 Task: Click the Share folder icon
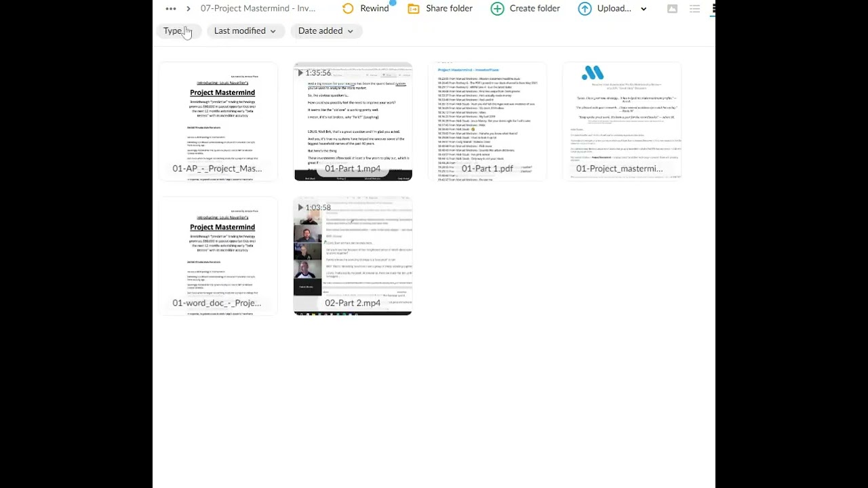coord(414,9)
